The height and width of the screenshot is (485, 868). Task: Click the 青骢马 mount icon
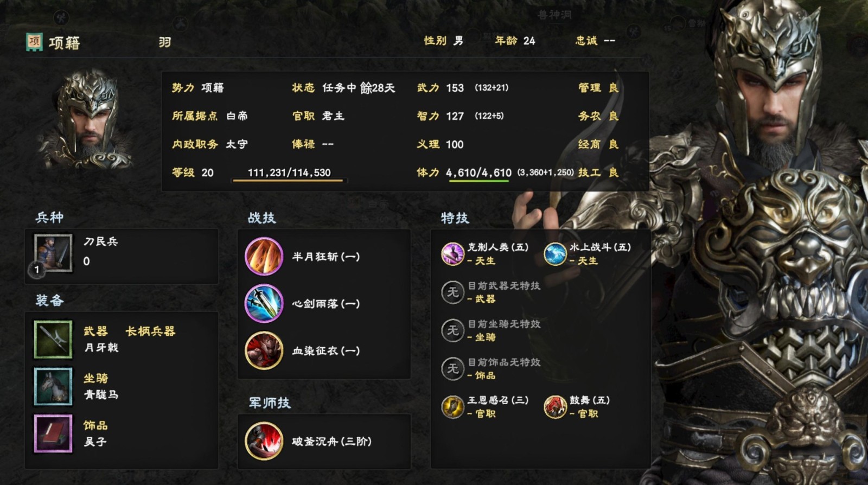(x=53, y=386)
